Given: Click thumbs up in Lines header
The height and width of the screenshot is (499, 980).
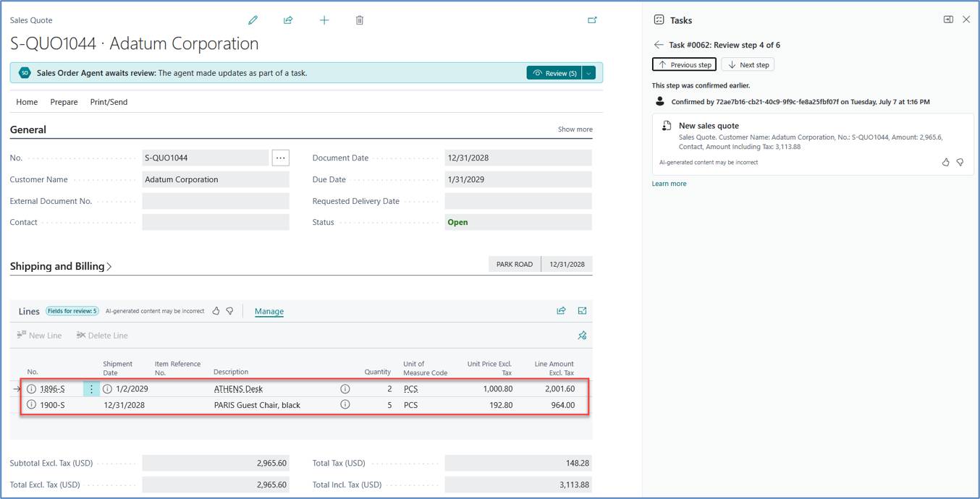Looking at the screenshot, I should click(216, 311).
